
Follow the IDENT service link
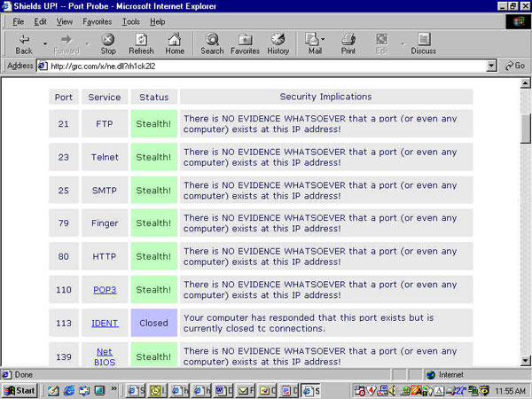(x=105, y=323)
